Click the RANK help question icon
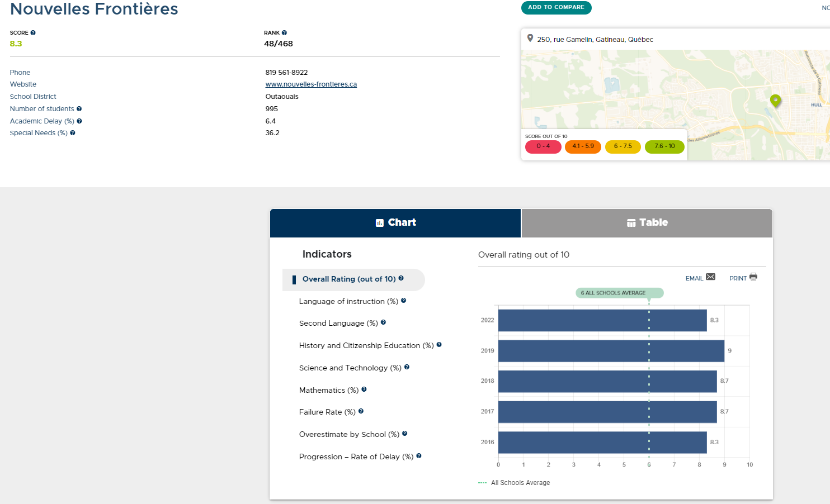 284,33
